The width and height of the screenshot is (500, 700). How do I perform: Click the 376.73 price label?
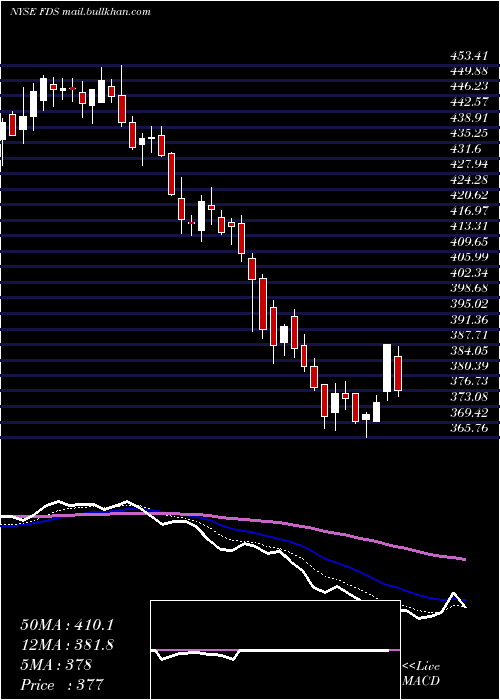click(x=469, y=381)
